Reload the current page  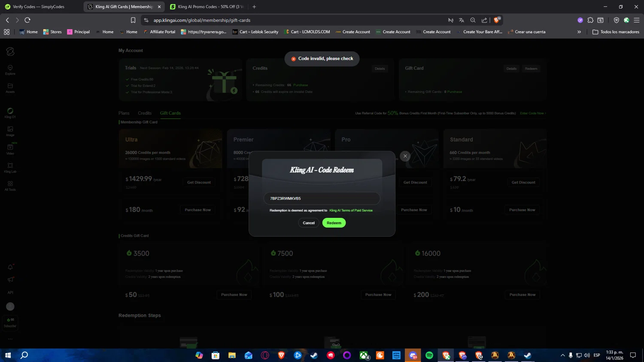tap(27, 20)
